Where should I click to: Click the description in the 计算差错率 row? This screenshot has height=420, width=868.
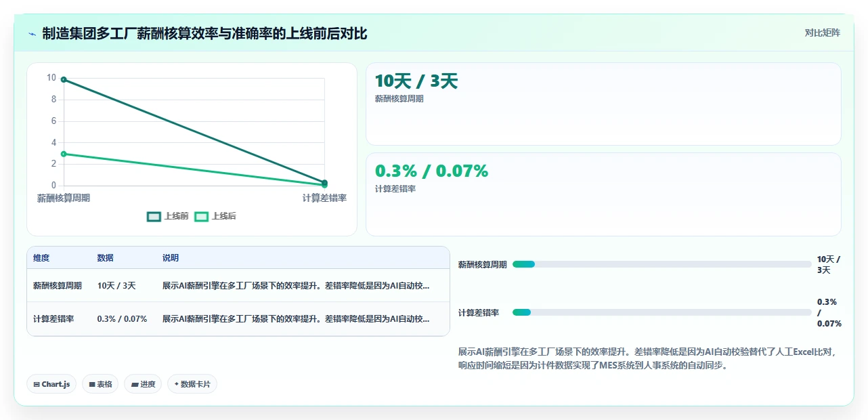coord(296,318)
